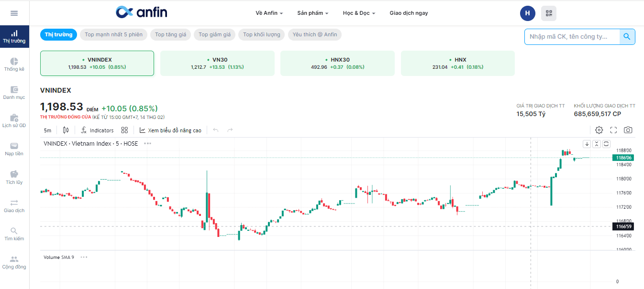The width and height of the screenshot is (644, 289).
Task: Click the 1186.06 current price label
Action: pos(623,157)
